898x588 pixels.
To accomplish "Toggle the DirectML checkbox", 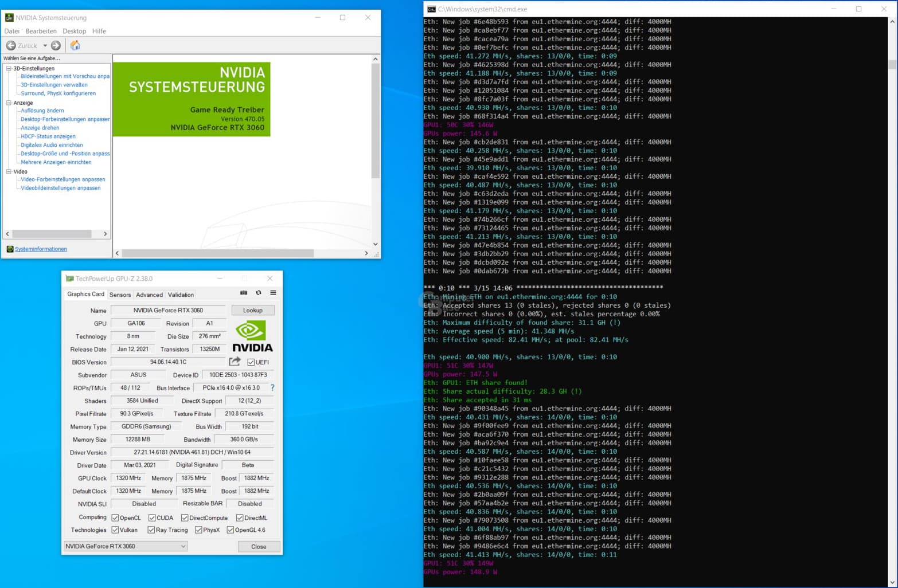I will [240, 518].
